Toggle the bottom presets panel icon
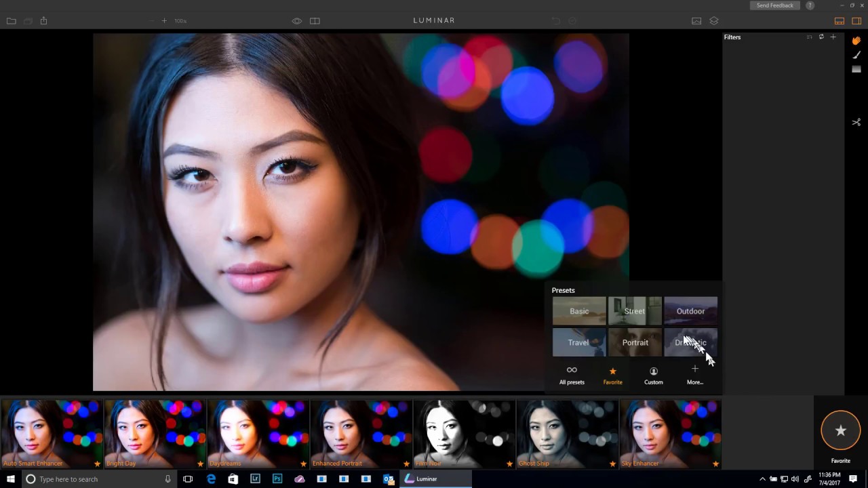 click(840, 21)
